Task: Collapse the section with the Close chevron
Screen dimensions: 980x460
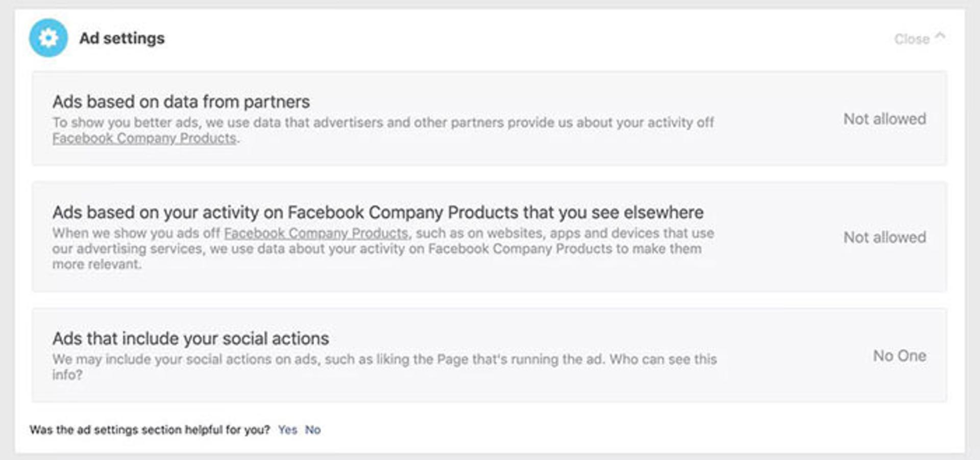Action: [x=920, y=38]
